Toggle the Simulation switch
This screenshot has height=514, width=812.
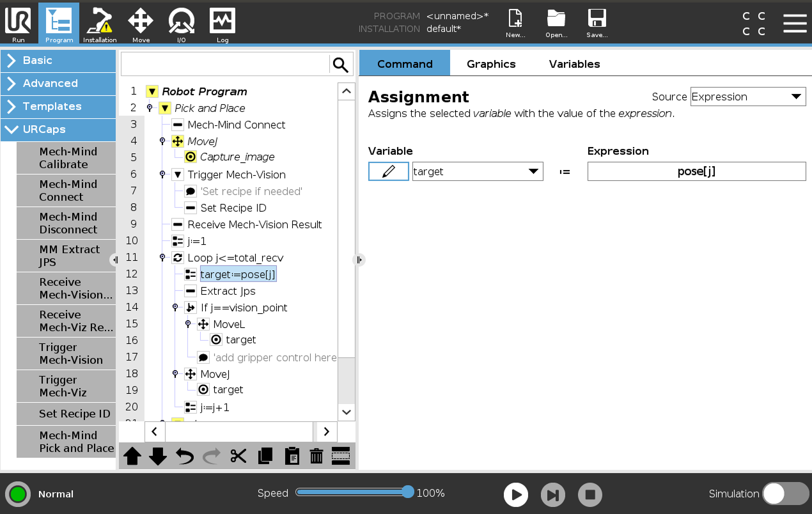click(785, 494)
